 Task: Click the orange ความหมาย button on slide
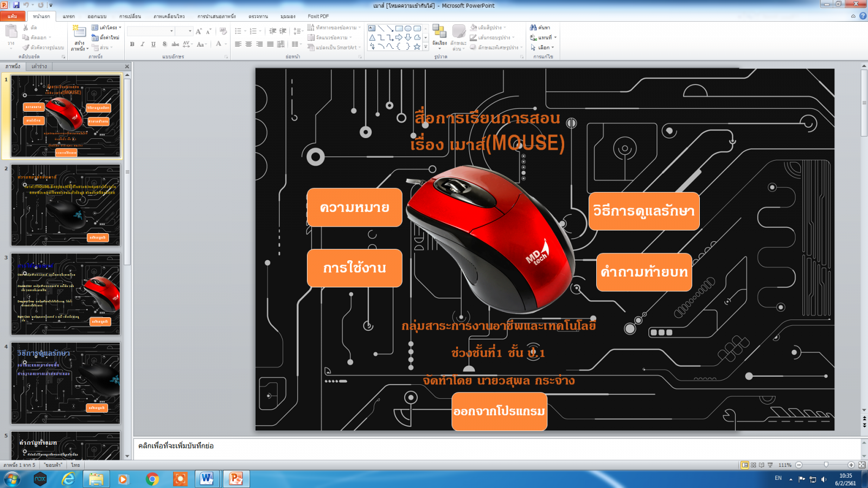coord(354,208)
